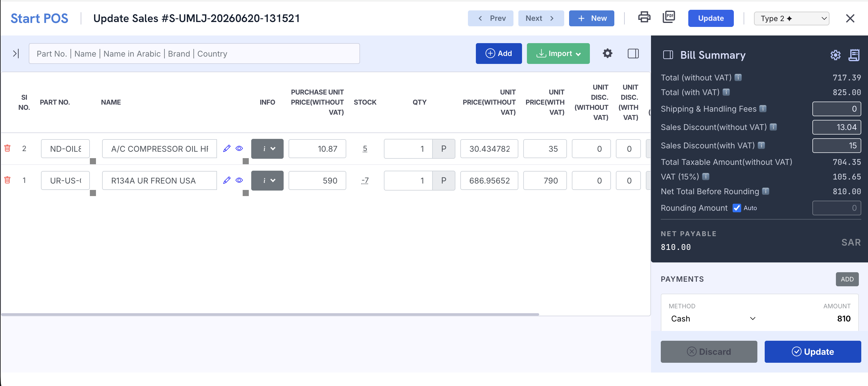Screen dimensions: 868x386
Task: Click ND-OIL8 part number field
Action: (65, 149)
